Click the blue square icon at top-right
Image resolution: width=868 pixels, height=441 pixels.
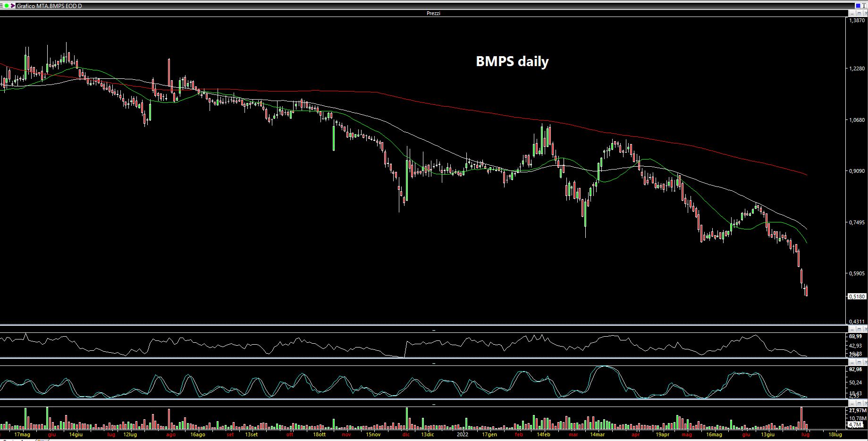tap(858, 6)
